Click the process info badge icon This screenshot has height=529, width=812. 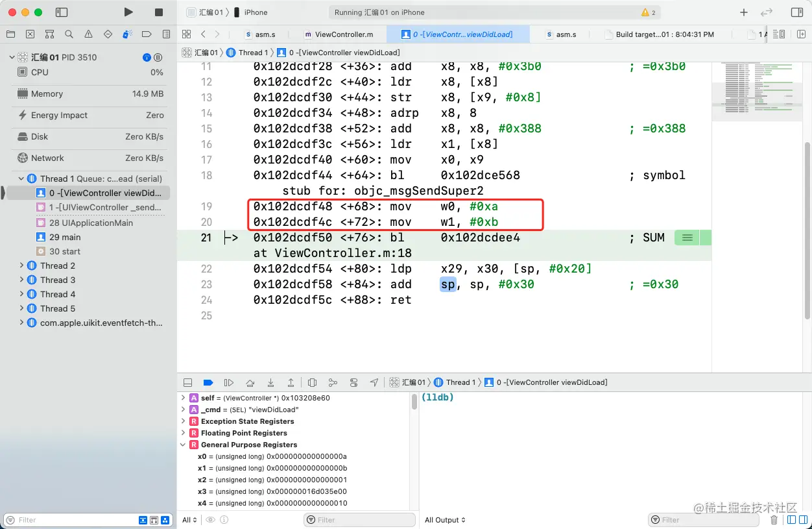[x=147, y=57]
